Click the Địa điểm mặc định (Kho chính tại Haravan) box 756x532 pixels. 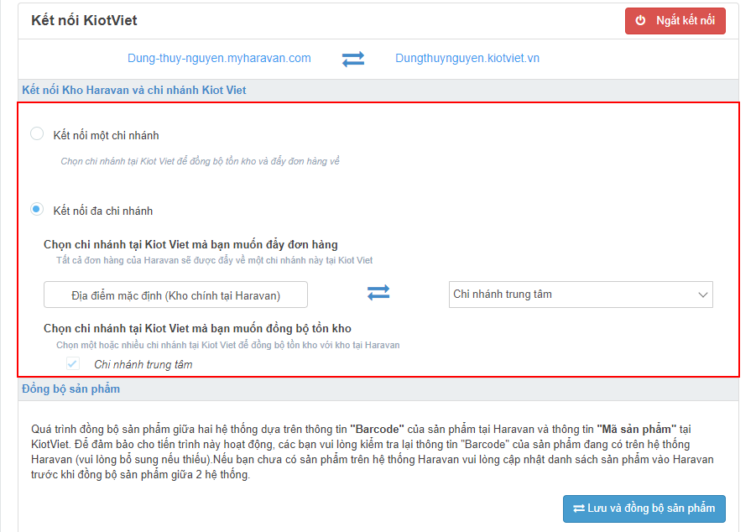pyautogui.click(x=175, y=295)
